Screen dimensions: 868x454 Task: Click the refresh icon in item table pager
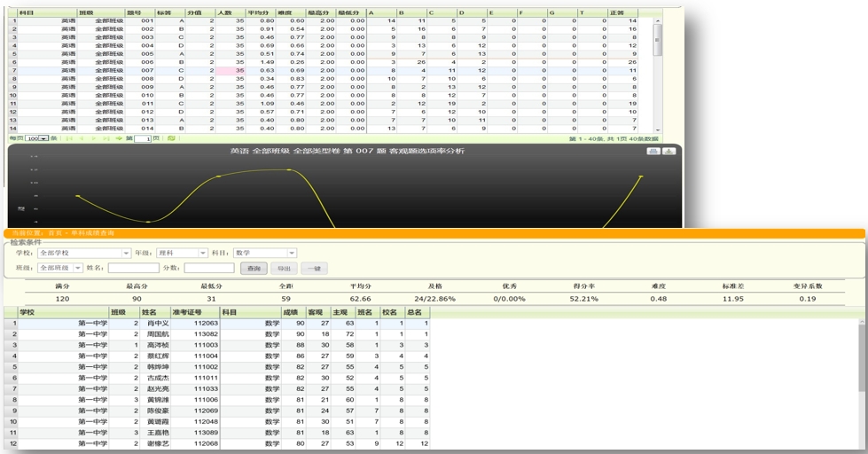(x=171, y=138)
